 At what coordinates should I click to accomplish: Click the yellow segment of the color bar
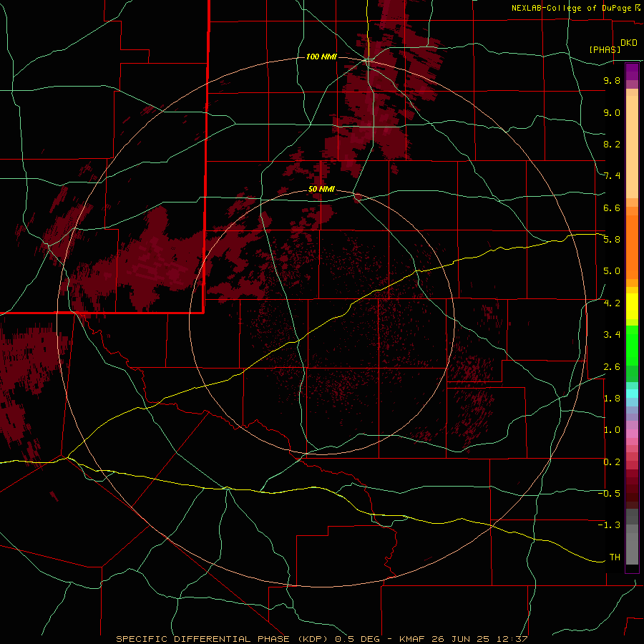(x=632, y=306)
